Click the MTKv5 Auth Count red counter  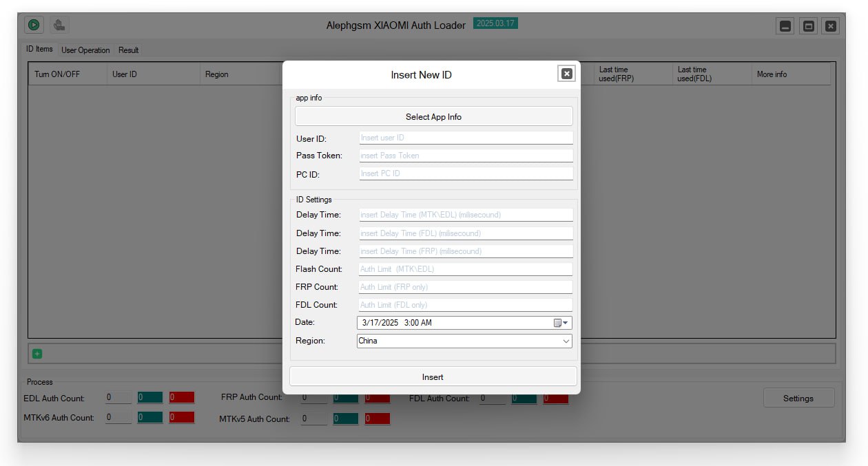378,419
